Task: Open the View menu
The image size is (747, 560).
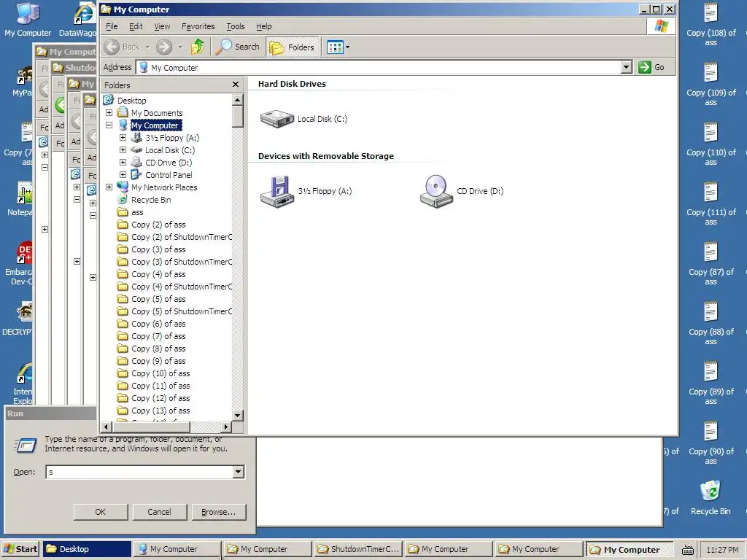Action: 162,26
